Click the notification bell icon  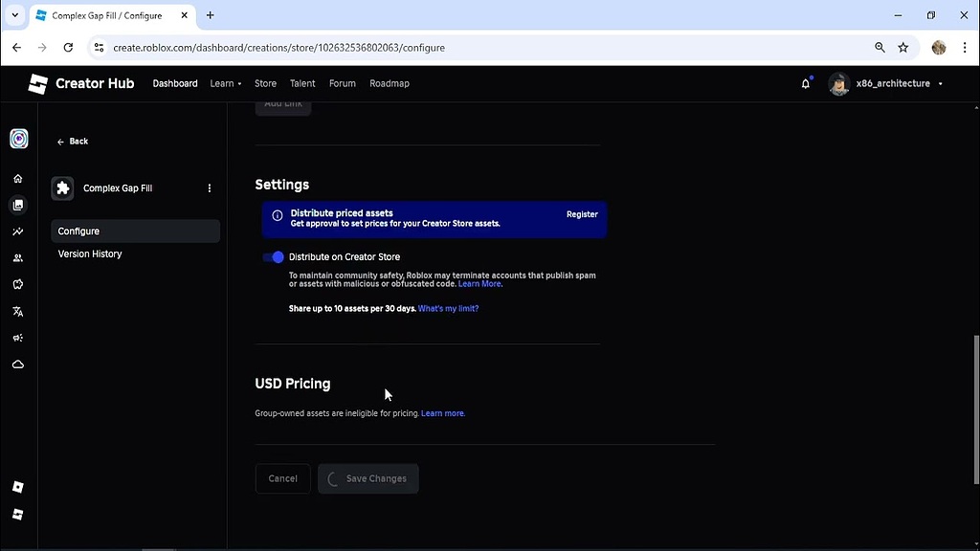(x=805, y=83)
